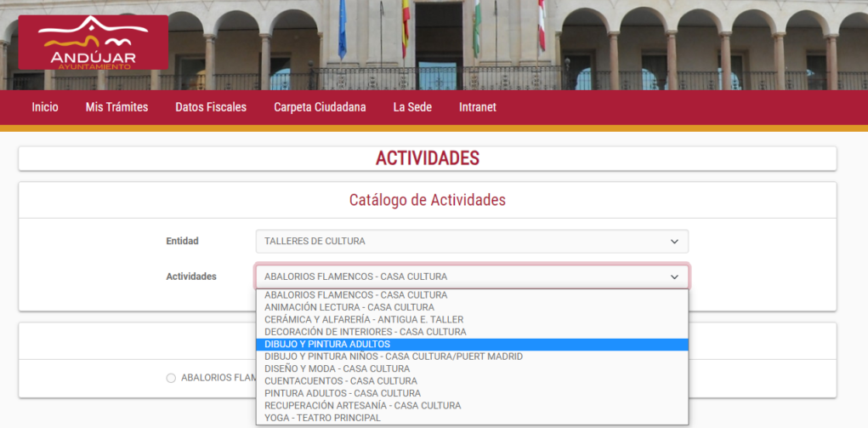Go to Mis Trámites
Image resolution: width=868 pixels, height=428 pixels.
coord(116,107)
